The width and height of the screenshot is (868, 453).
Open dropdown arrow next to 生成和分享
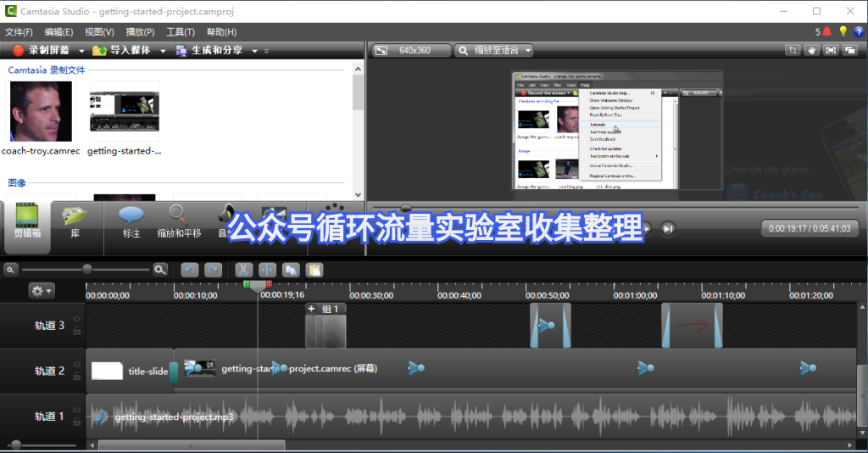[254, 51]
